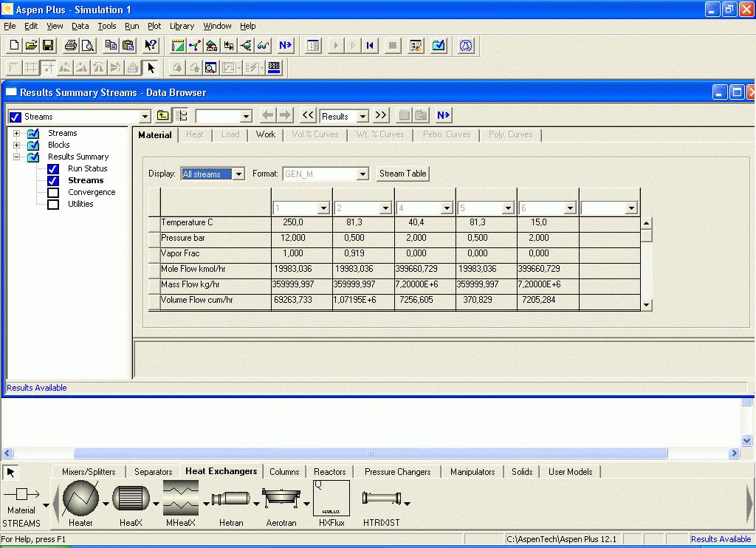
Task: Open Heater model variants dropdown arrow
Action: 106,504
